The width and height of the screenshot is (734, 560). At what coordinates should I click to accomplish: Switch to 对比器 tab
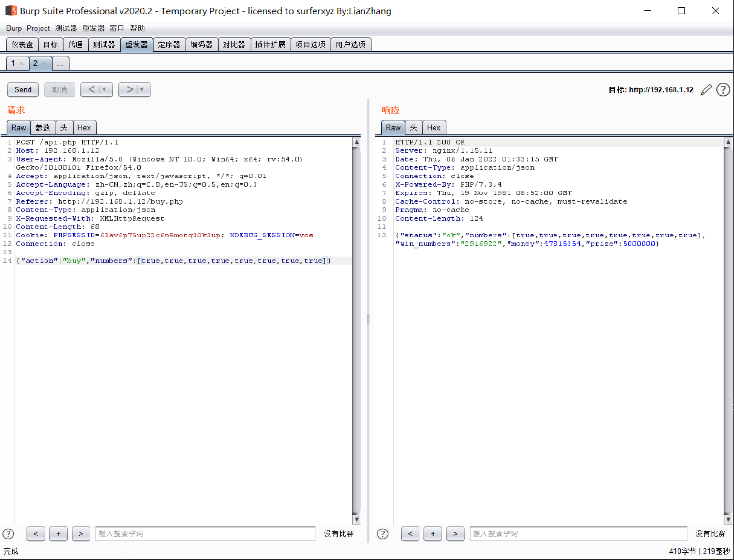coord(234,44)
